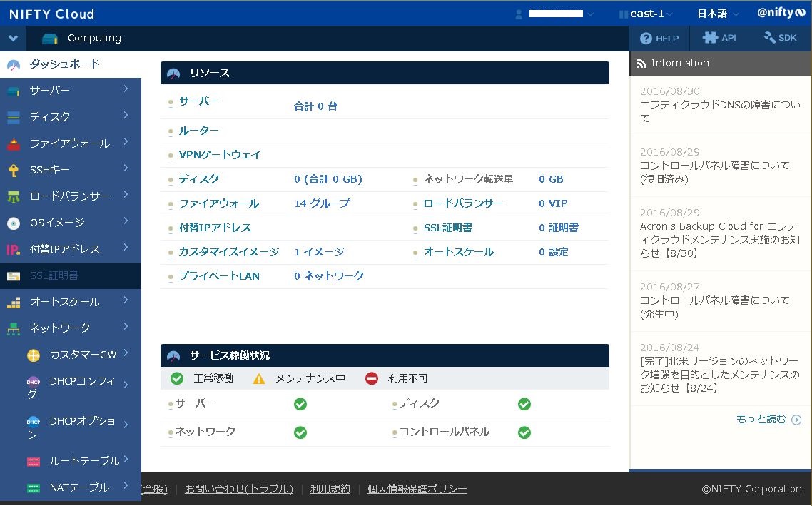Open the カスタマイズイメージ resource link
This screenshot has height=506, width=812.
[229, 252]
